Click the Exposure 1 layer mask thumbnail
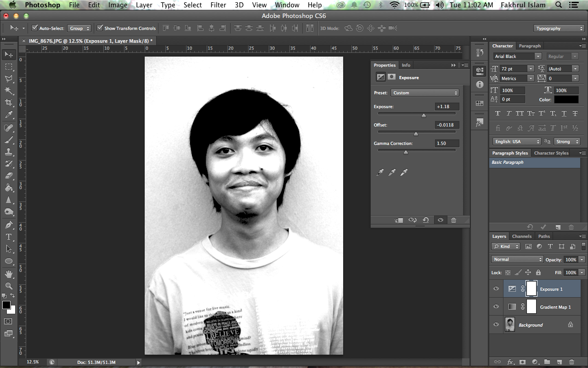 [x=531, y=289]
